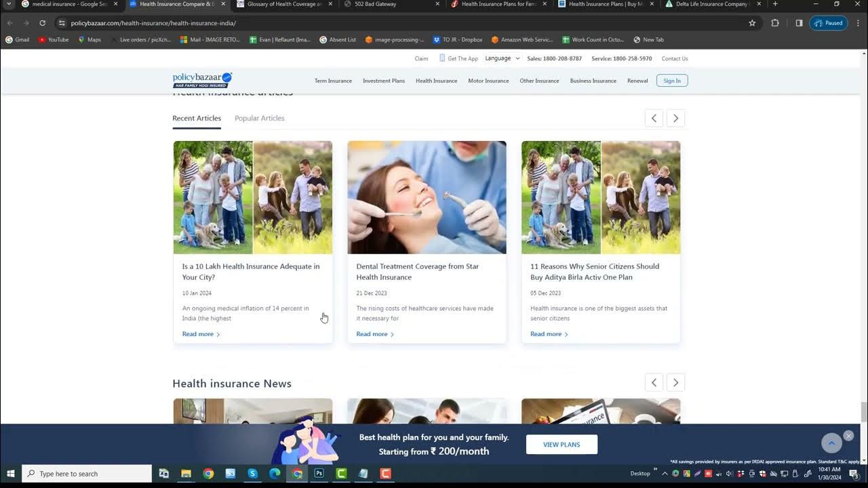The image size is (868, 488).
Task: Open the Investment Plans menu
Action: pos(384,81)
